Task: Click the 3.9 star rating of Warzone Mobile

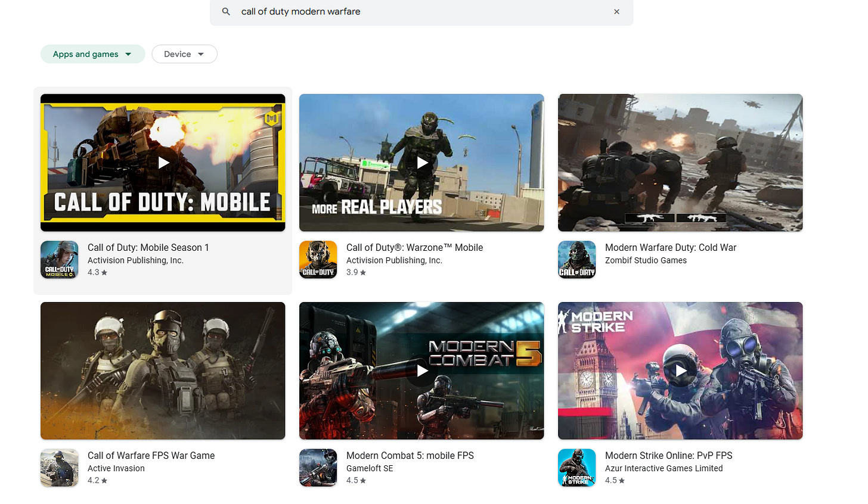Action: point(356,272)
